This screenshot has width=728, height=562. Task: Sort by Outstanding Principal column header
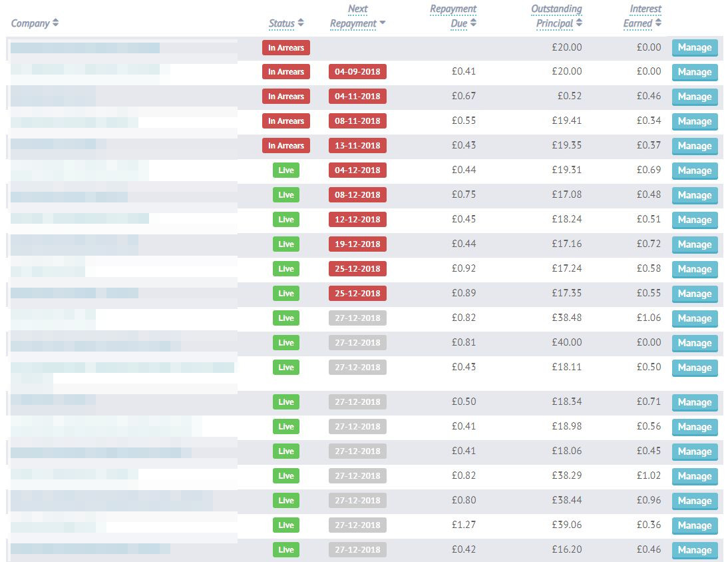click(556, 16)
